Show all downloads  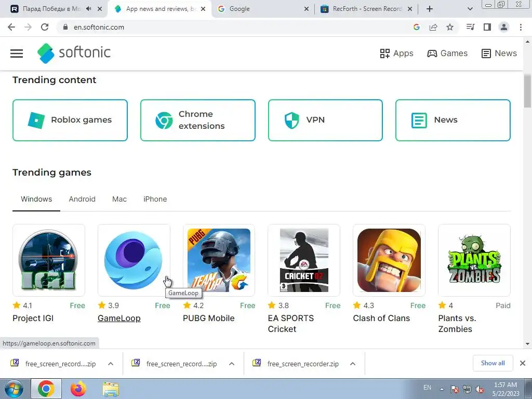click(x=493, y=363)
